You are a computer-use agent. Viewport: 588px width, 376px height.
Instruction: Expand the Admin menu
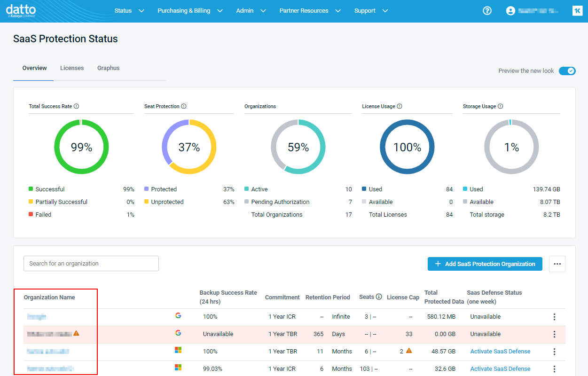point(251,10)
